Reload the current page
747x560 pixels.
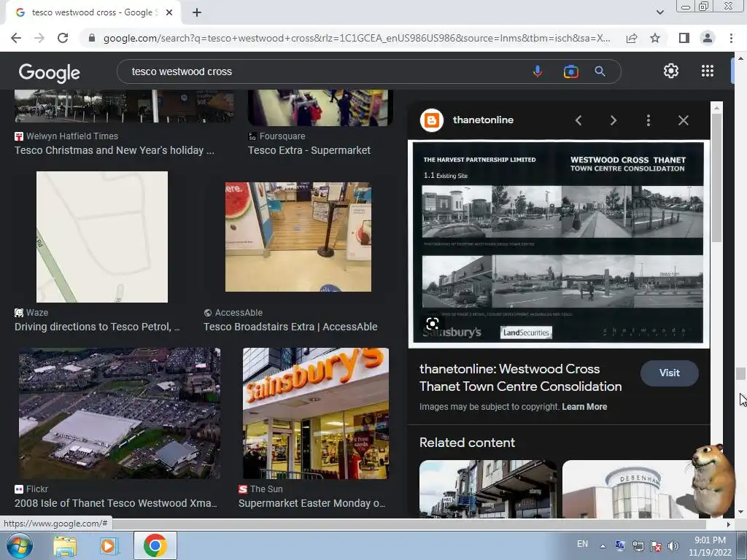[x=63, y=38]
